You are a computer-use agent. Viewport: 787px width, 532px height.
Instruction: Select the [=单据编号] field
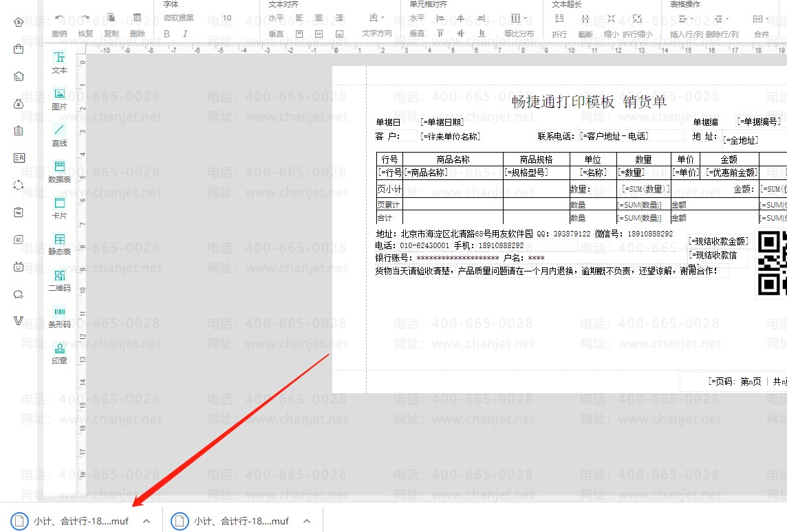click(x=758, y=122)
